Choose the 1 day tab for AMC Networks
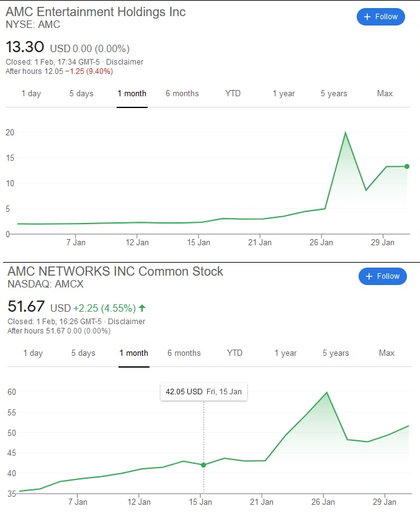Image resolution: width=420 pixels, height=516 pixels. (33, 353)
